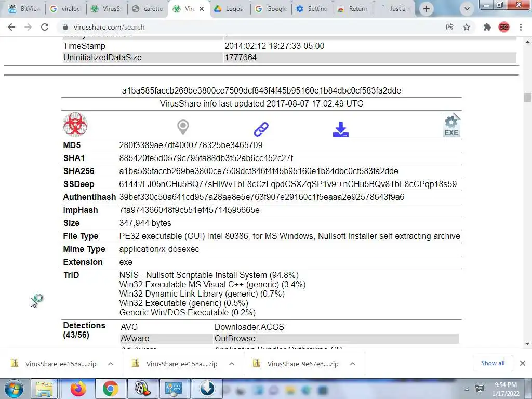Viewport: 532px width, 399px height.
Task: Click the red profile avatar icon
Action: [504, 27]
